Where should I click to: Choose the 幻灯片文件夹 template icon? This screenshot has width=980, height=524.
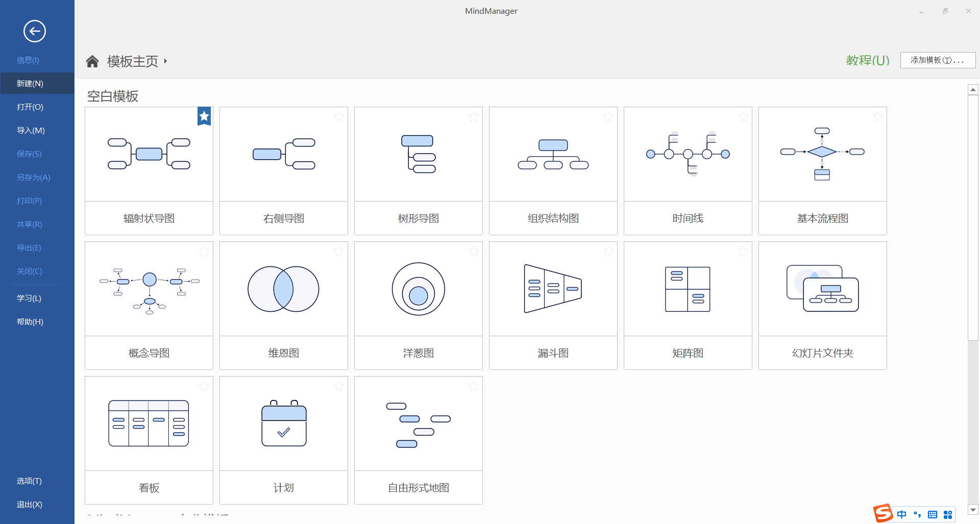point(822,288)
